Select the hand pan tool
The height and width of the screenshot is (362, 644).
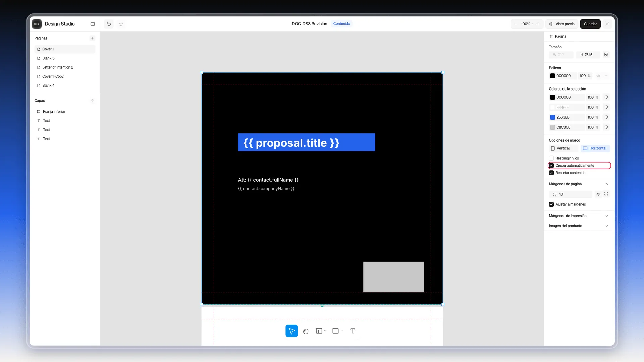tap(306, 331)
